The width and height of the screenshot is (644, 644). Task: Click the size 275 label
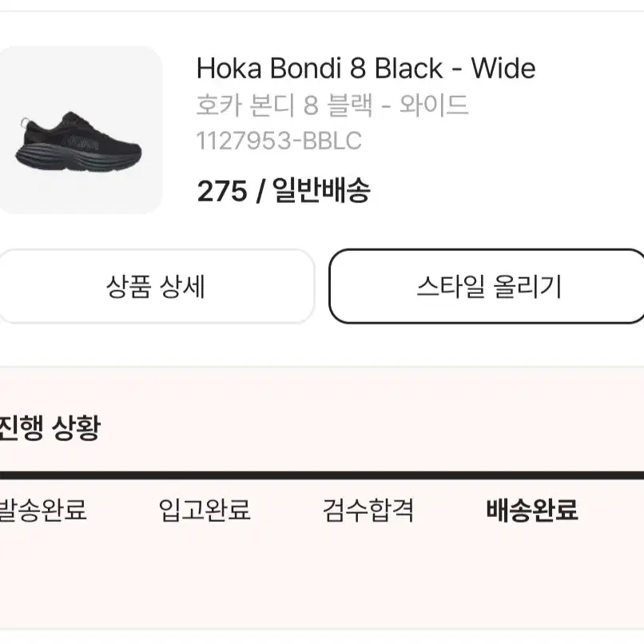click(222, 191)
